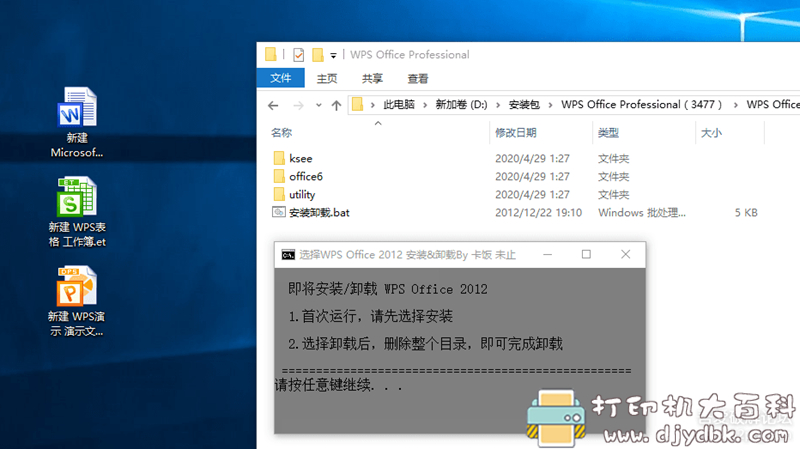This screenshot has height=449, width=800.
Task: Click the Forward arrow in Explorer
Action: (298, 105)
